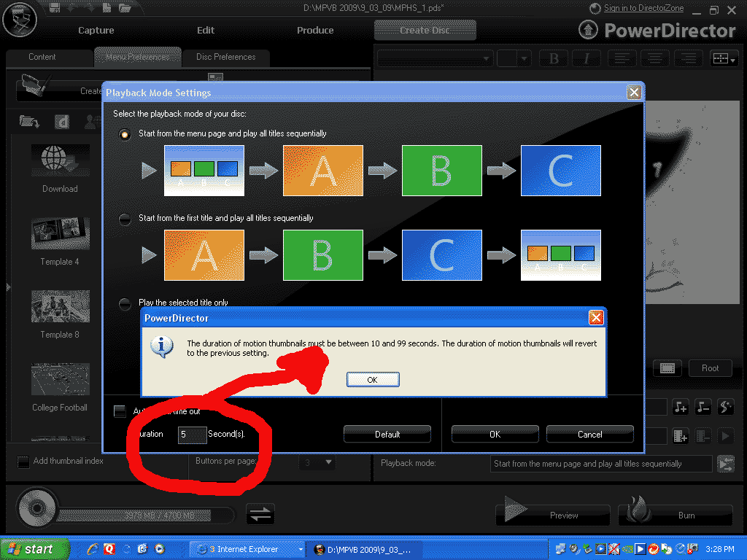
Task: Click the bold B formatting icon
Action: click(554, 58)
